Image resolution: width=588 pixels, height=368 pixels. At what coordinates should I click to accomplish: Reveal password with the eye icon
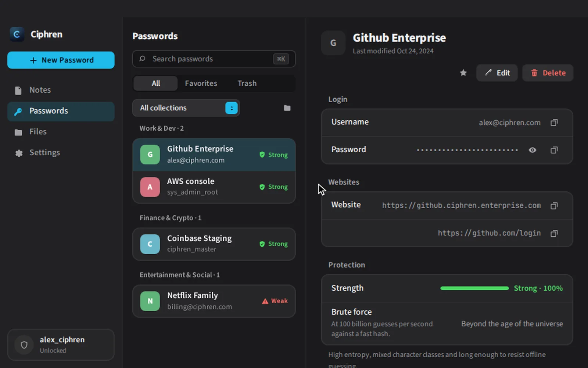(x=532, y=150)
